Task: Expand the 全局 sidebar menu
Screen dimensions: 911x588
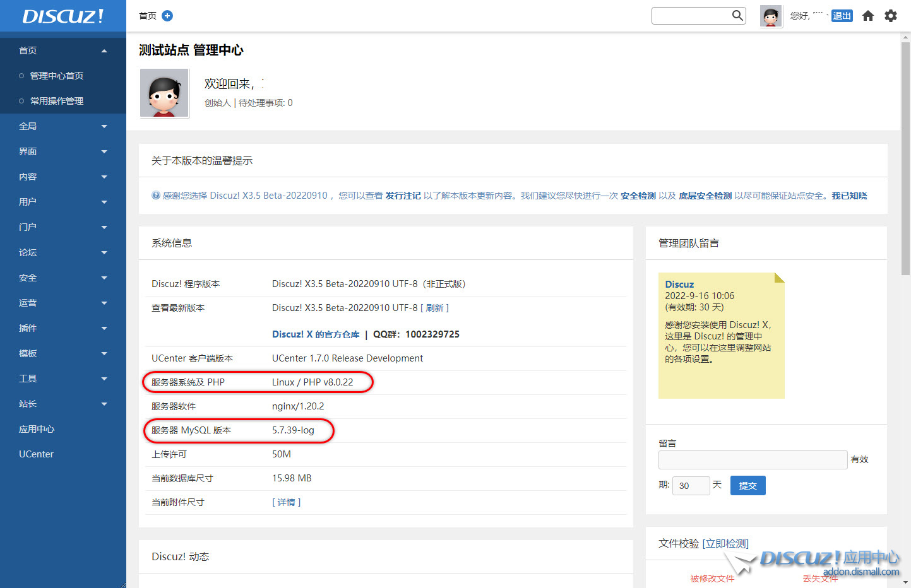Action: click(63, 126)
